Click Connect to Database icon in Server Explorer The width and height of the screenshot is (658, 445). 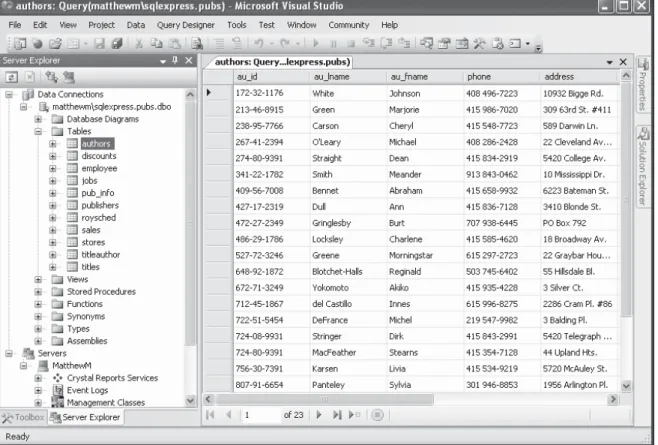51,77
